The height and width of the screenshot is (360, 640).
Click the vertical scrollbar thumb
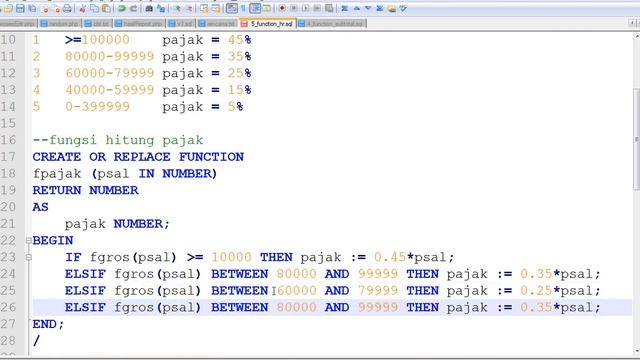coord(636,139)
